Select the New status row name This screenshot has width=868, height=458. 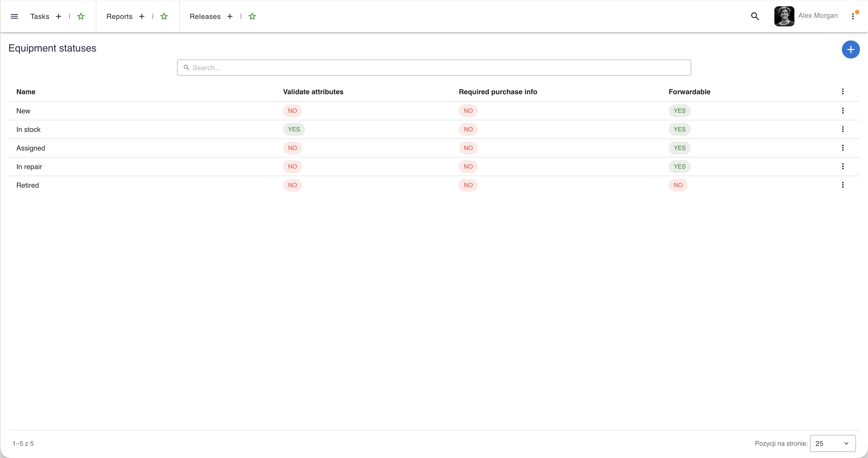pyautogui.click(x=23, y=111)
